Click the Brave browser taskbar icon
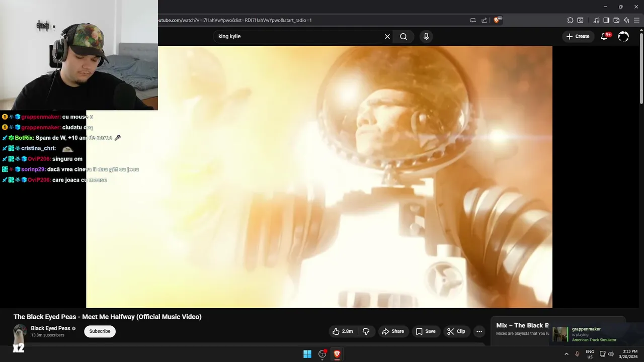 tap(337, 354)
